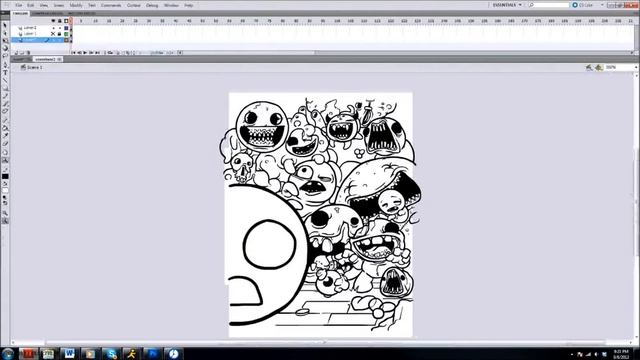640x360 pixels.
Task: Toggle orange outline square of selected layer
Action: [66, 40]
